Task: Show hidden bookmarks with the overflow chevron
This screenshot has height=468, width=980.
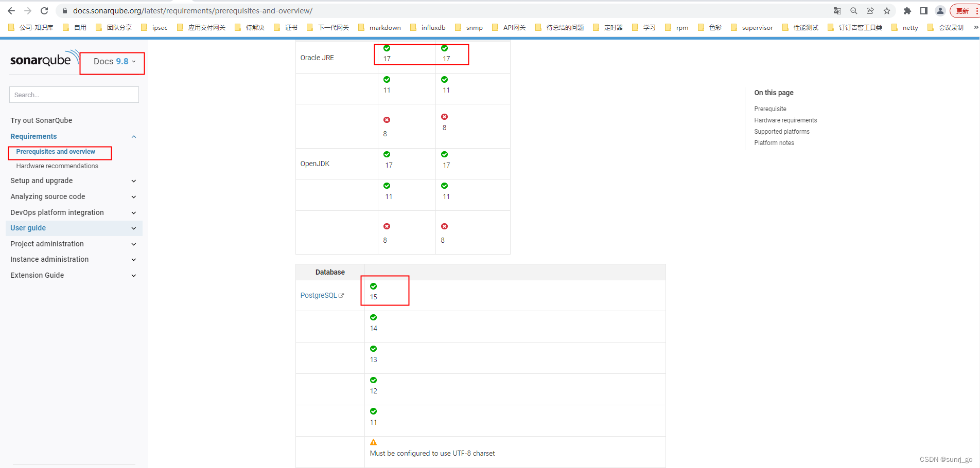Action: [975, 28]
